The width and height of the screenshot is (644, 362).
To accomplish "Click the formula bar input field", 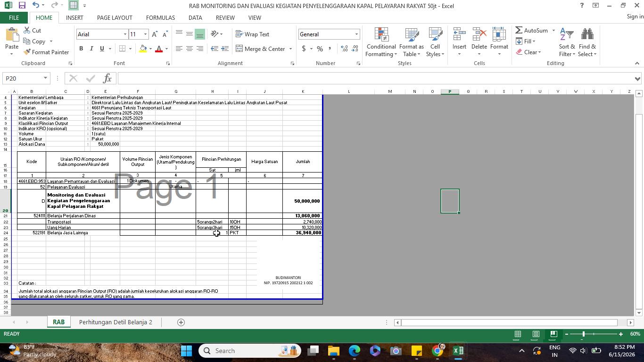I will click(x=375, y=78).
